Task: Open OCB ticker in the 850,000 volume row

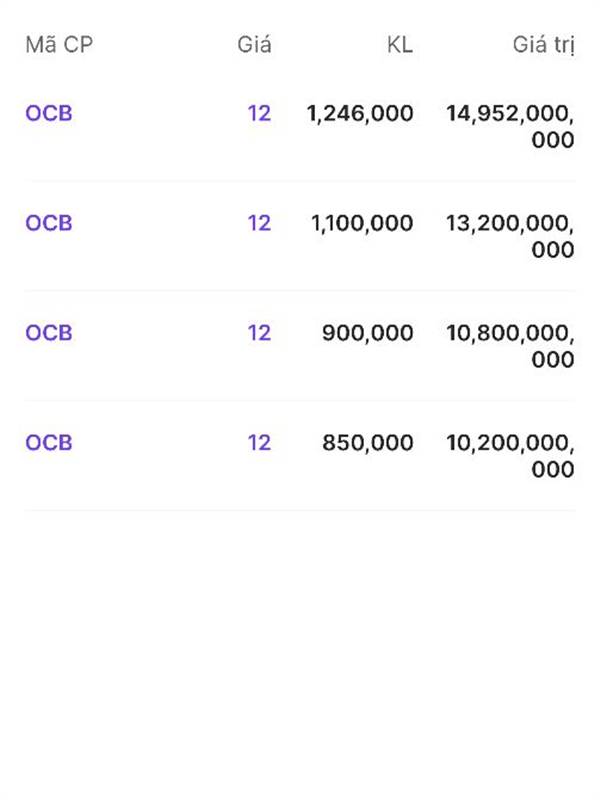Action: pyautogui.click(x=49, y=443)
